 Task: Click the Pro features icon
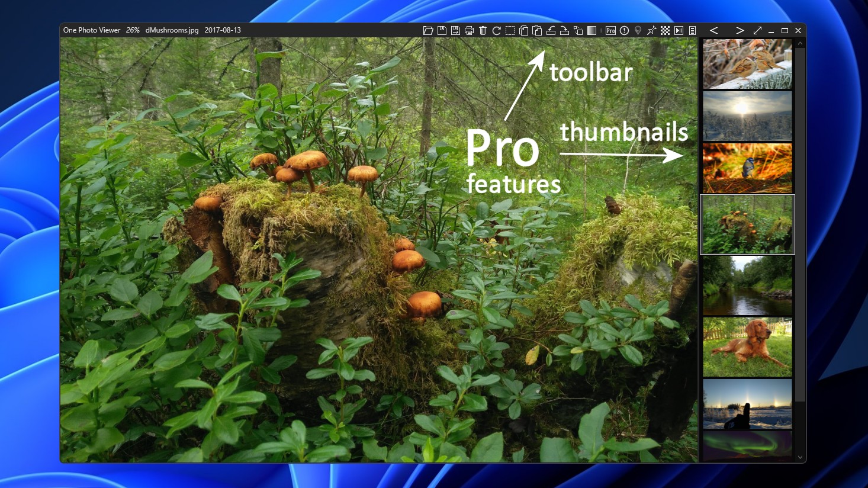tap(610, 31)
